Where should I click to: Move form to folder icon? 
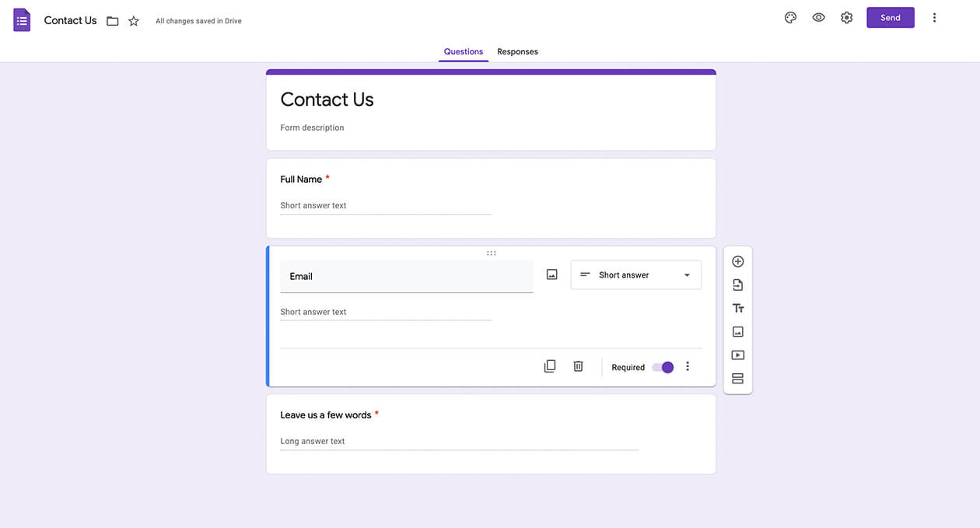[x=113, y=21]
